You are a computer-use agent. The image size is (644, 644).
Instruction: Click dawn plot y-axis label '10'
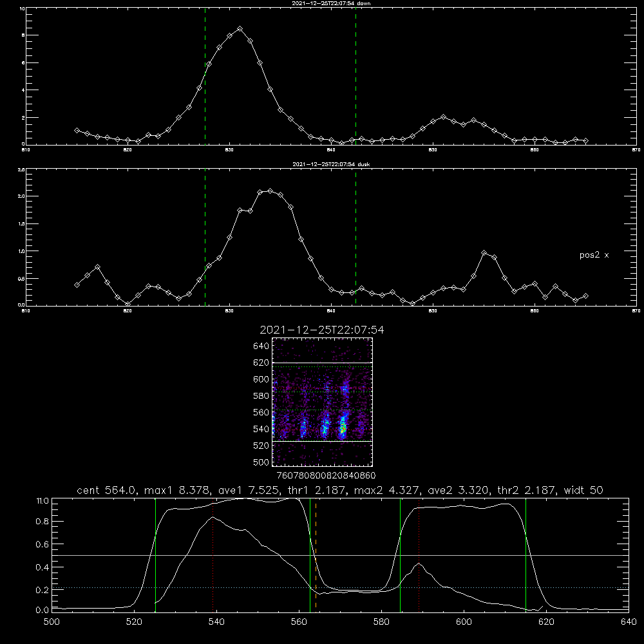[22, 8]
